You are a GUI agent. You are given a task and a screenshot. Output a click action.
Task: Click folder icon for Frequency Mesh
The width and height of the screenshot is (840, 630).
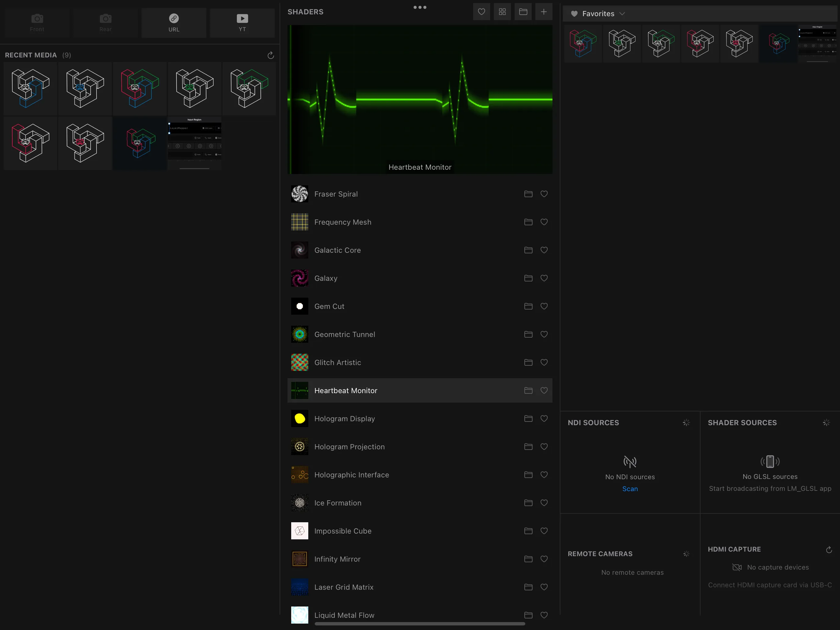[x=528, y=222]
